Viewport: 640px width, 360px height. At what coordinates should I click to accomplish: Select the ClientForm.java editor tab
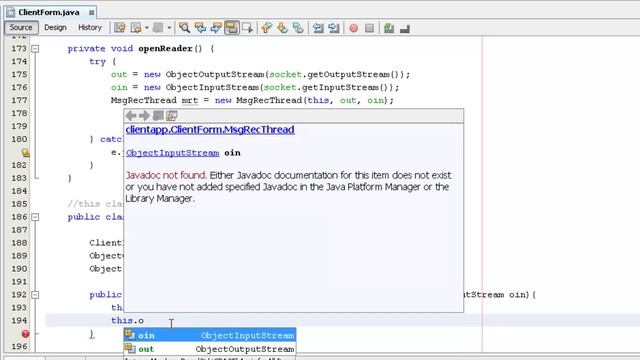click(x=49, y=12)
